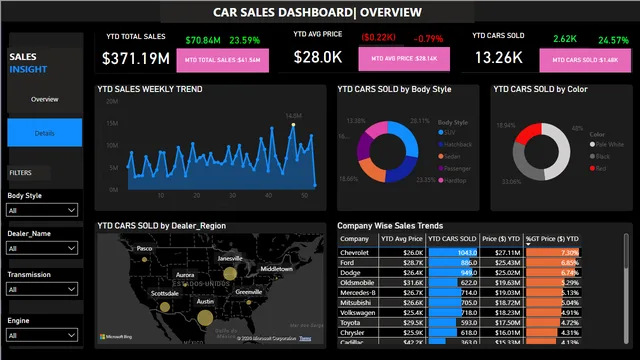Click the highlighted peak point on weekly trend
The width and height of the screenshot is (640, 360).
[293, 124]
